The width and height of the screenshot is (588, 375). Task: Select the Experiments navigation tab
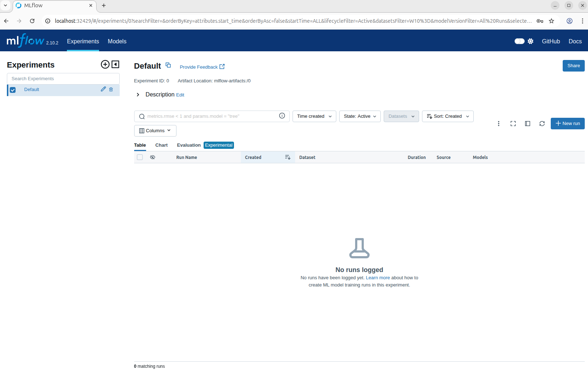[83, 41]
